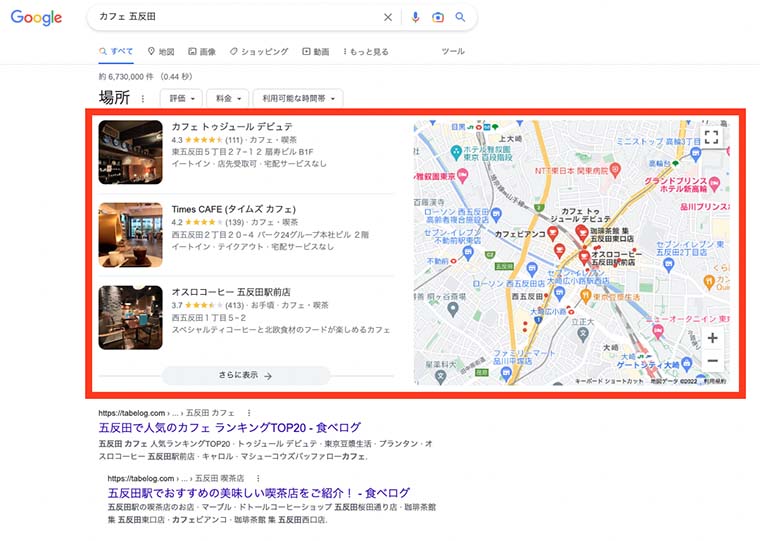760x541 pixels.
Task: Click the さらに表示 button
Action: click(246, 376)
